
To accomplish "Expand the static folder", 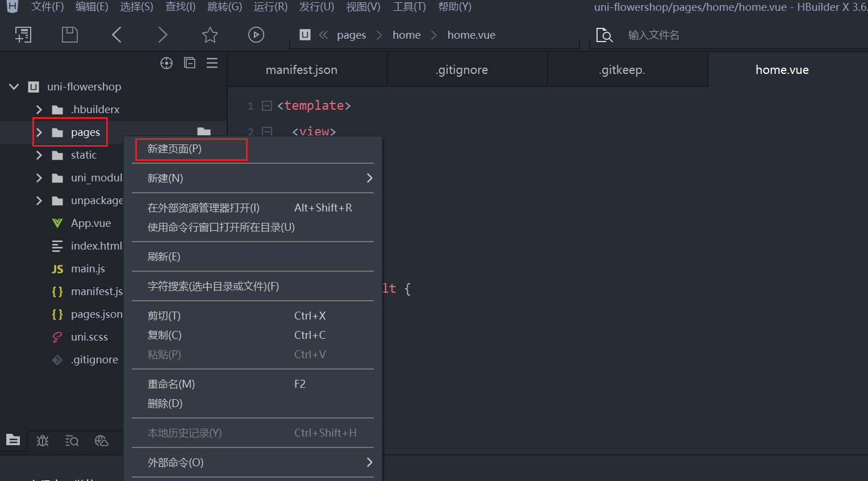I will [x=39, y=155].
